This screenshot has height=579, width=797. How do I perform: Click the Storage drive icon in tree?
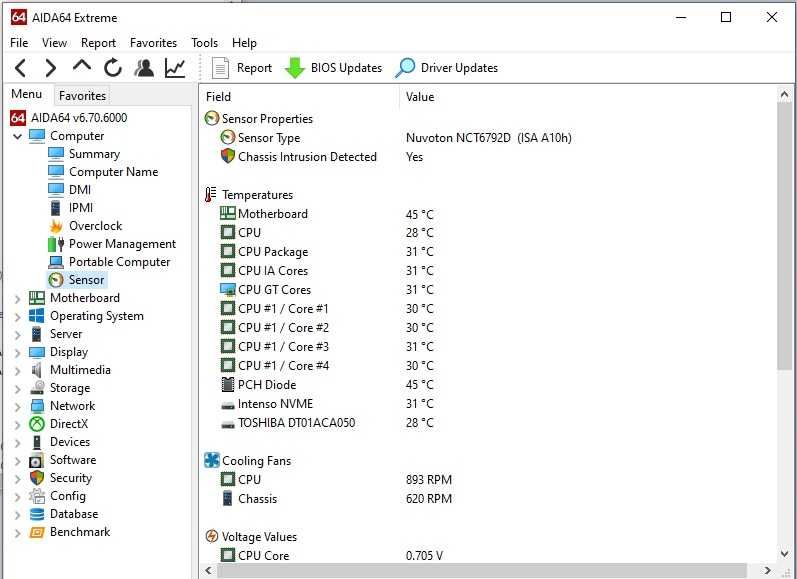37,388
